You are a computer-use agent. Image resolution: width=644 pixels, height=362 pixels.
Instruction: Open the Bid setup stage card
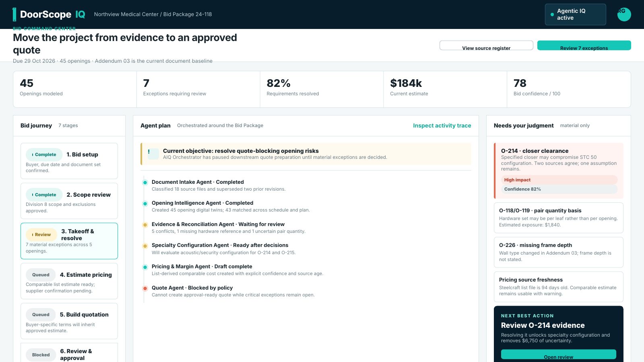point(69,161)
